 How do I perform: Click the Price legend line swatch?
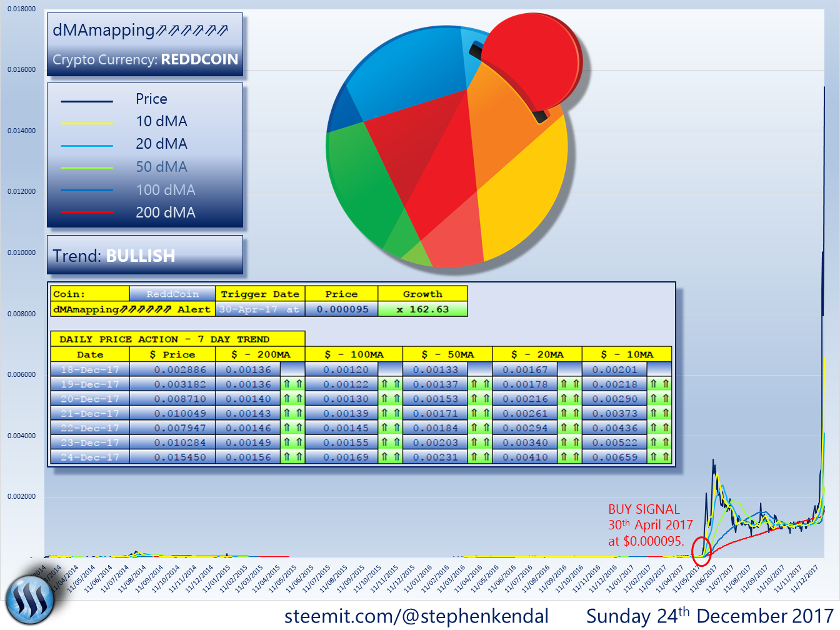[x=87, y=101]
